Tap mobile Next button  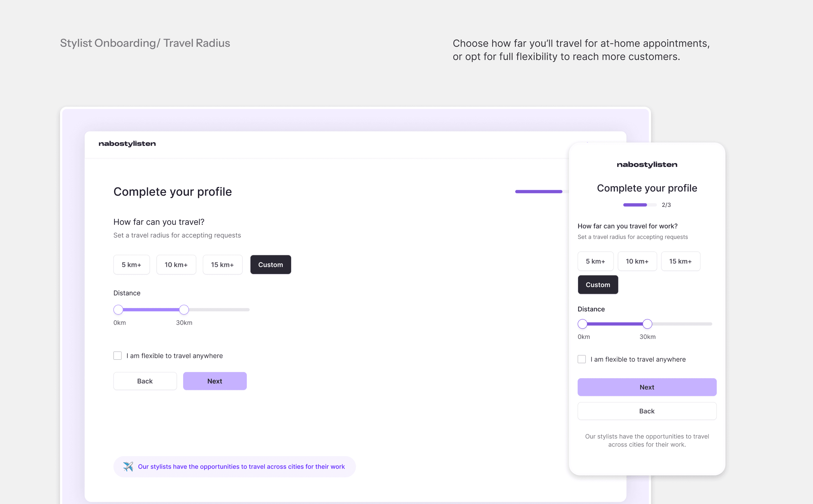[x=647, y=387]
